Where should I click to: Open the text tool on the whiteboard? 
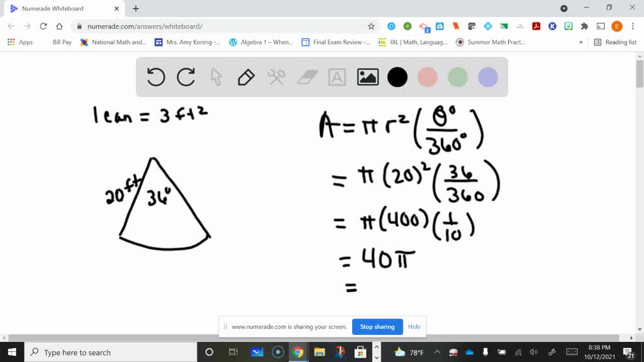(x=337, y=77)
